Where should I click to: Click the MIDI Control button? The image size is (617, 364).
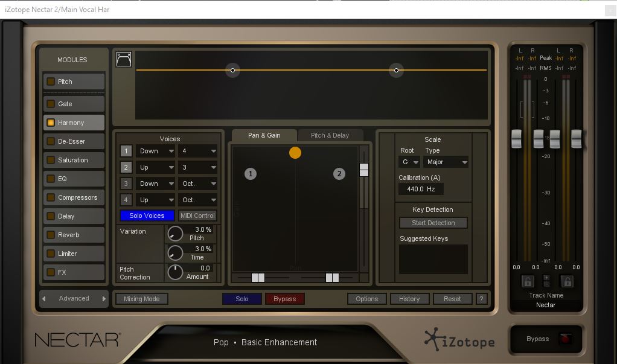click(x=197, y=216)
